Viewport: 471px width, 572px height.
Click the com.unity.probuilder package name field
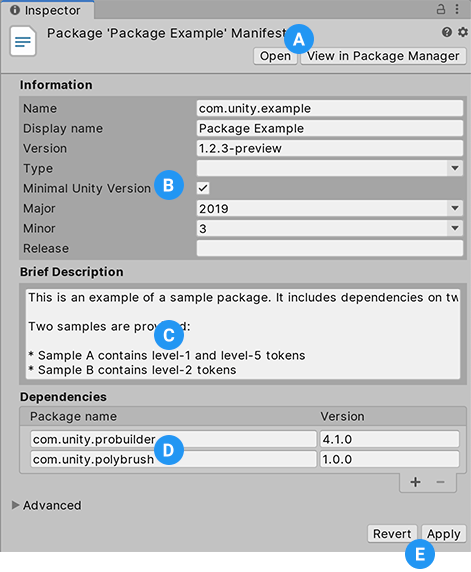tap(173, 439)
